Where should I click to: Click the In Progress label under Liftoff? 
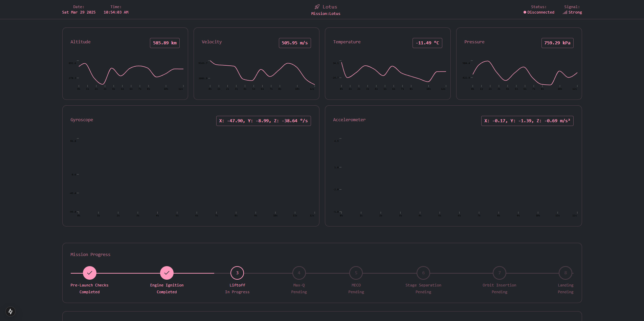(x=237, y=292)
